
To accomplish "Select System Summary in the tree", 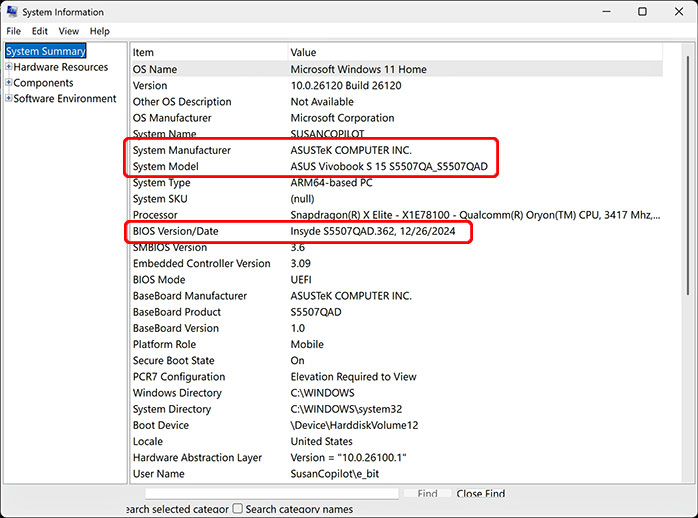I will [45, 51].
